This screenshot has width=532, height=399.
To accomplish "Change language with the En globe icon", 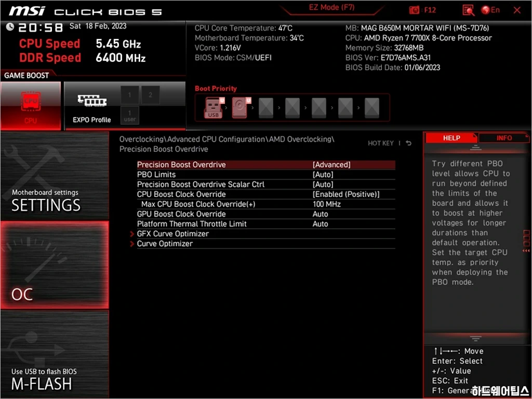I will (490, 10).
